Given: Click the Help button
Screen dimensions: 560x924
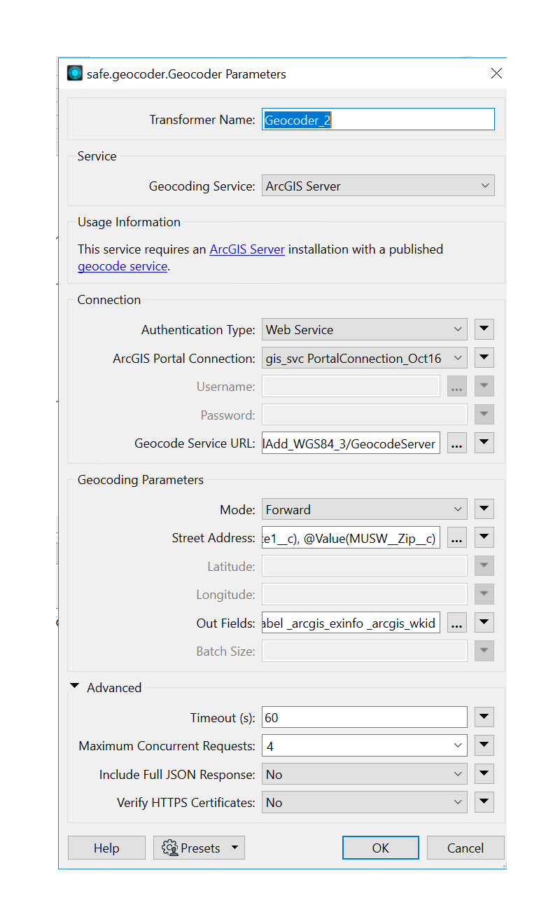Looking at the screenshot, I should (x=106, y=848).
